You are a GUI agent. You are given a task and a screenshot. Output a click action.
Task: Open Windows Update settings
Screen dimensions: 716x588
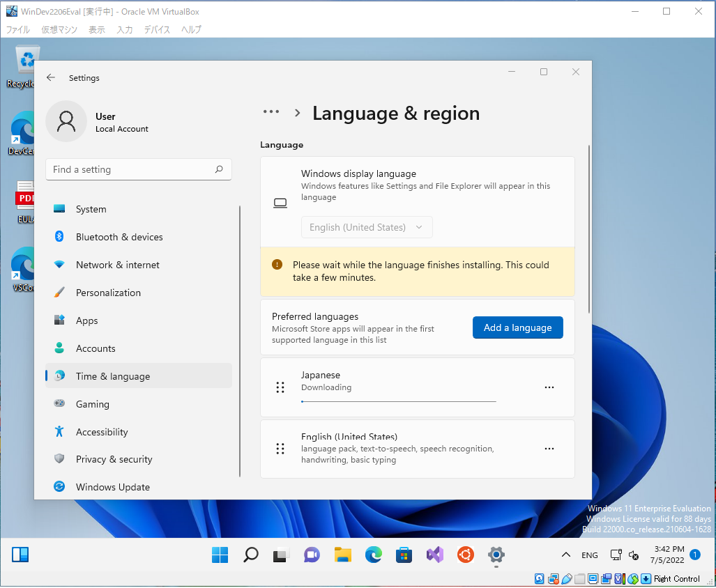coord(139,487)
